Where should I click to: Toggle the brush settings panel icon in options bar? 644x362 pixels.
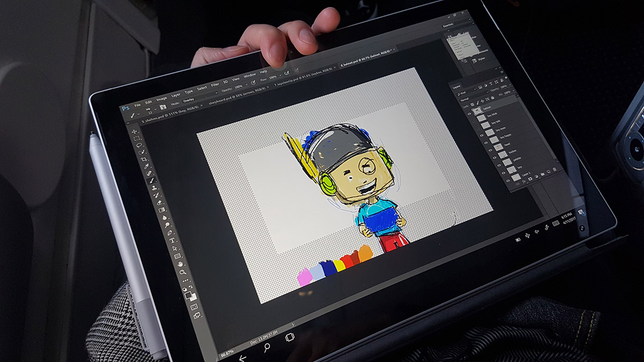coord(163,107)
